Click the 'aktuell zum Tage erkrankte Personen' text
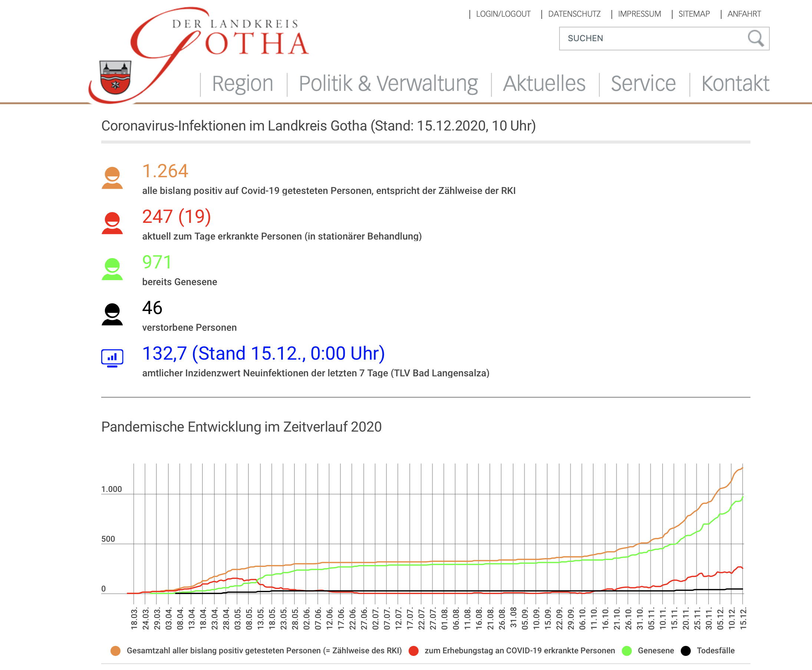 pos(282,236)
